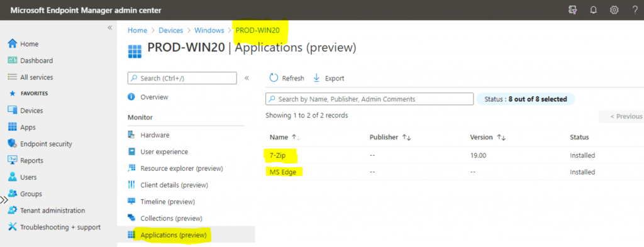Viewport: 644px width, 247px height.
Task: Collapse the device menu panel chevron
Action: pyautogui.click(x=247, y=78)
